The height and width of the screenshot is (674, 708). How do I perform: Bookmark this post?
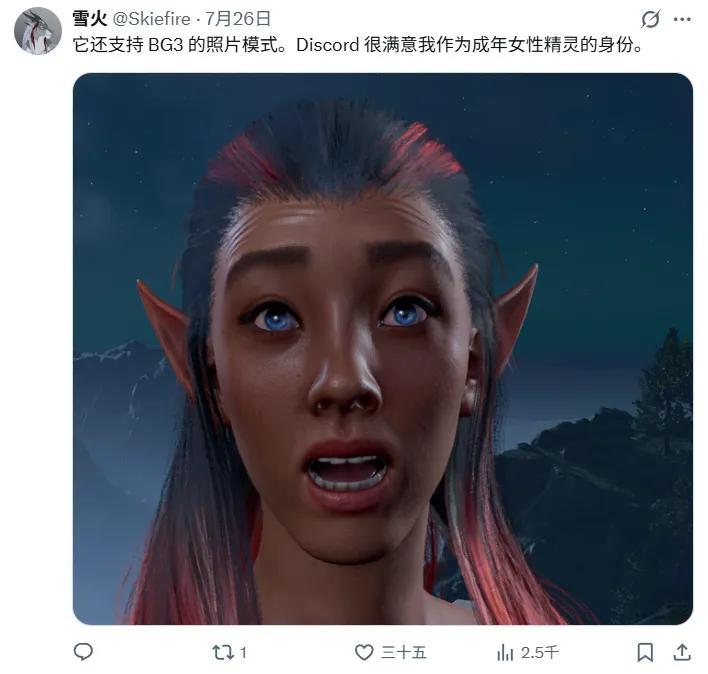click(645, 652)
